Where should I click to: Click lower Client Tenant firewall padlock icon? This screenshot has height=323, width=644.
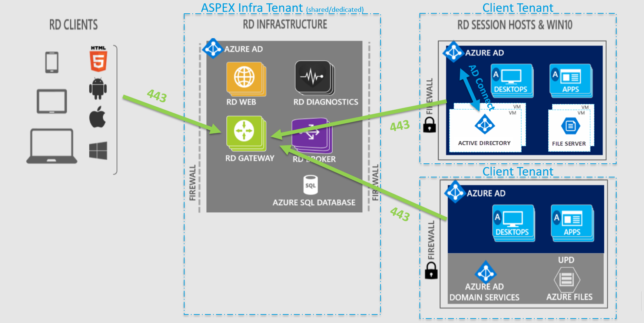pos(431,270)
